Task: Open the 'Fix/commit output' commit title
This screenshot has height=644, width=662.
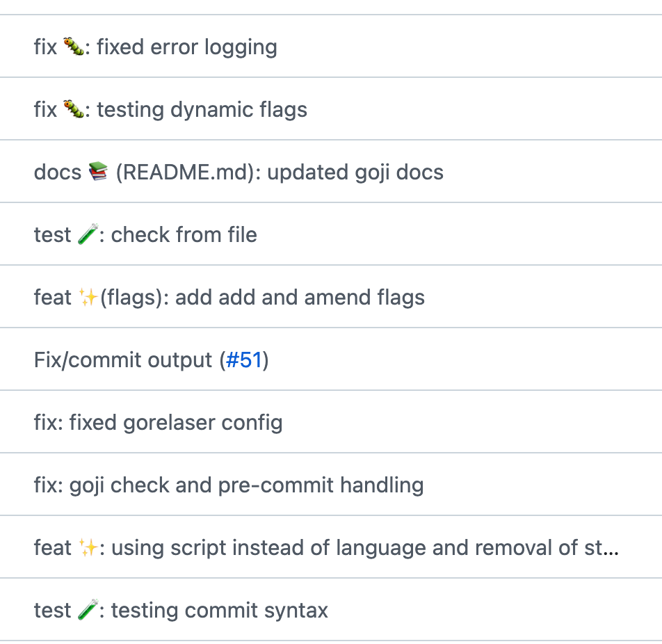Action: pyautogui.click(x=127, y=360)
